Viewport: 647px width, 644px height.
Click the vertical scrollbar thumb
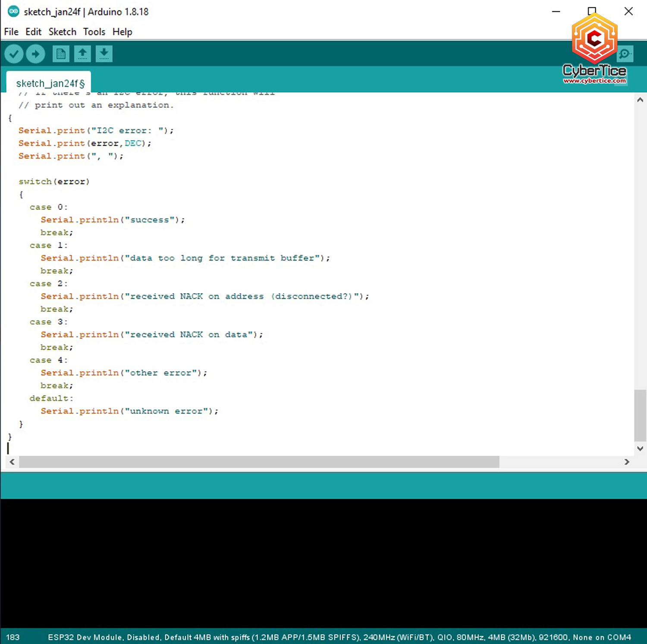[x=640, y=415]
